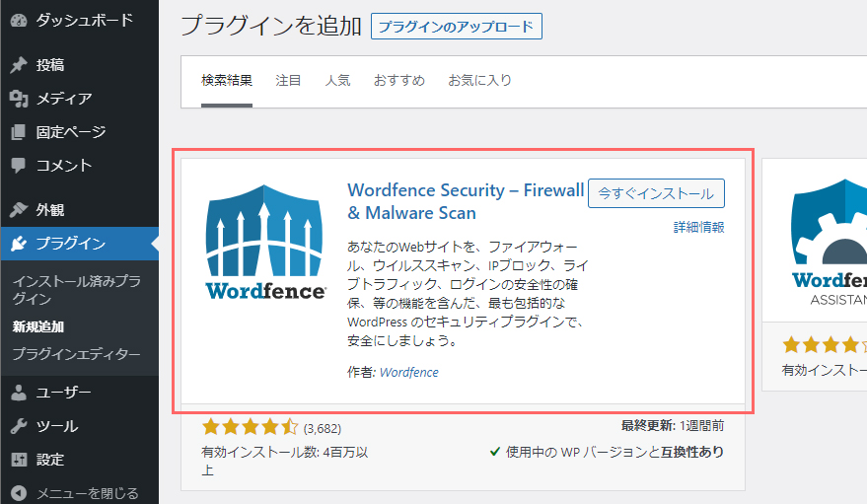Click the sliders icon for 設定
Screen dimensions: 867x504
(x=19, y=460)
